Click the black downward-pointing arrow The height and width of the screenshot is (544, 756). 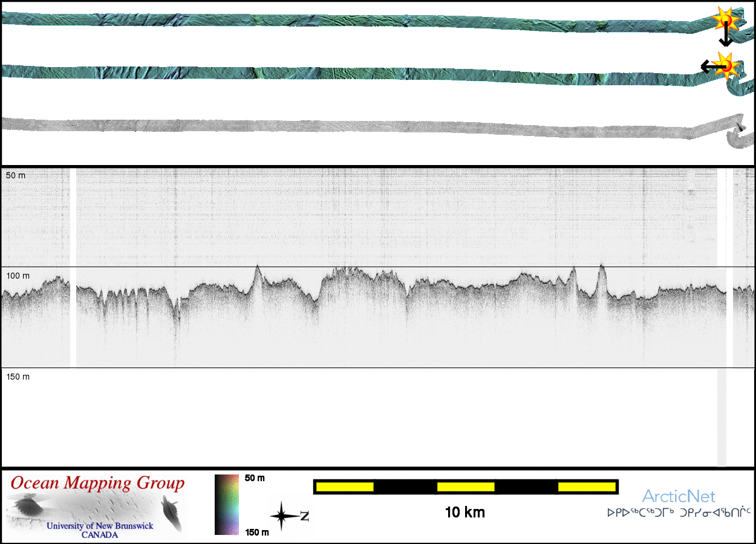click(726, 37)
